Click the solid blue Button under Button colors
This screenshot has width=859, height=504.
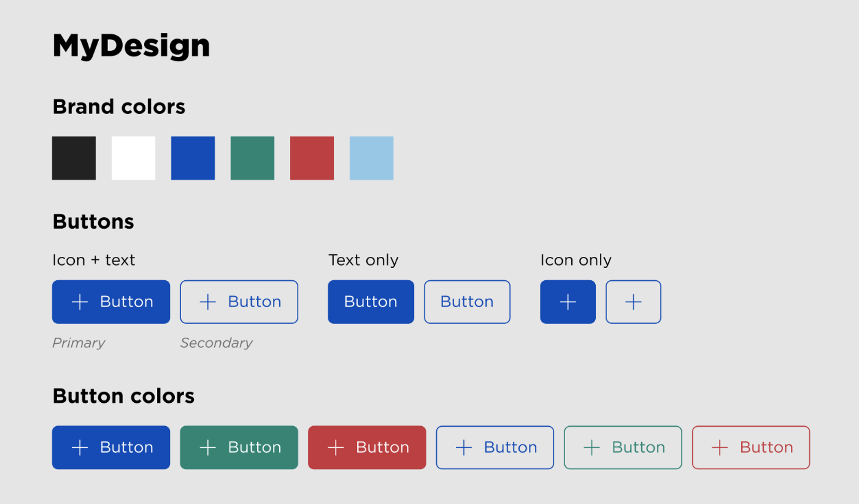click(111, 447)
